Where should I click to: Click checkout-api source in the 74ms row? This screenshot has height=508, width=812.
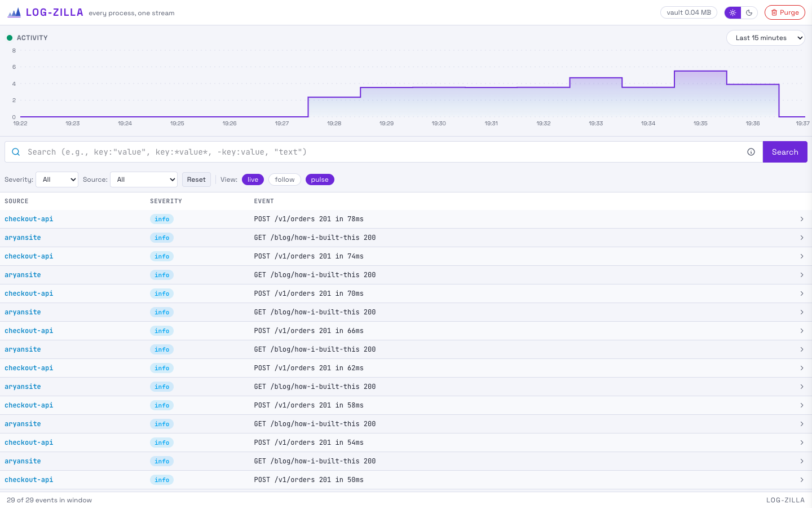[x=29, y=256]
